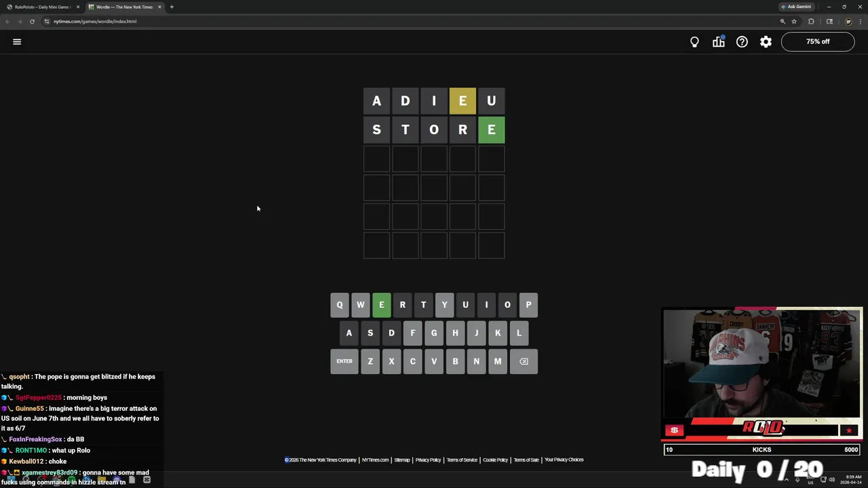Open a new browser tab
This screenshot has width=868, height=488.
172,7
